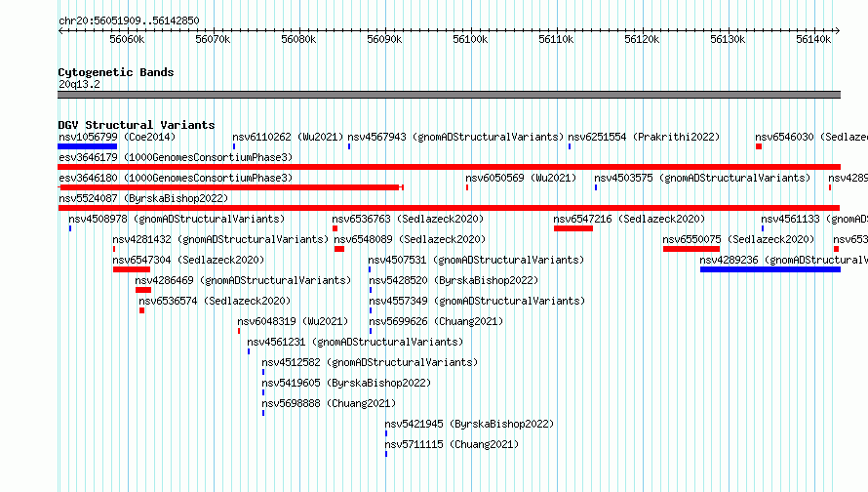868x492 pixels.
Task: Click the nsv5711115 (Chuang2021) label
Action: (452, 444)
